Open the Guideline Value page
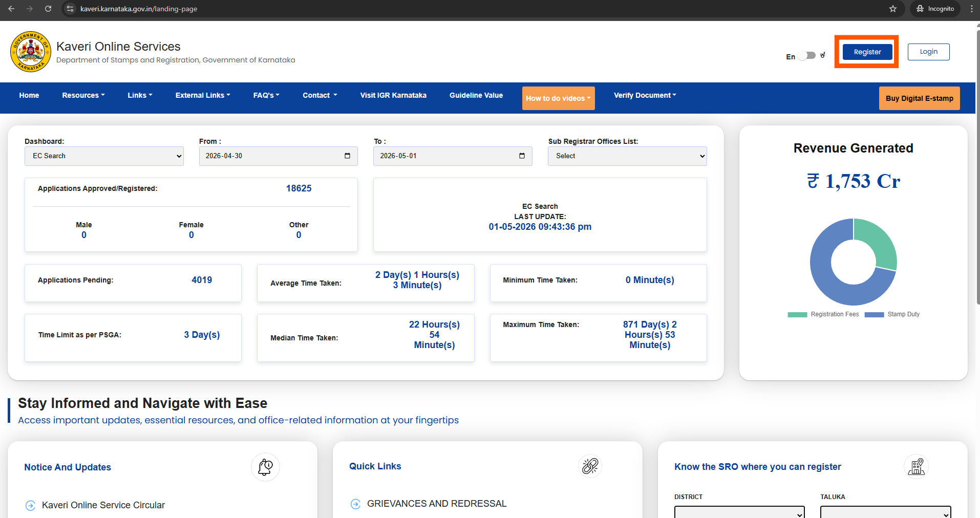 (x=476, y=95)
